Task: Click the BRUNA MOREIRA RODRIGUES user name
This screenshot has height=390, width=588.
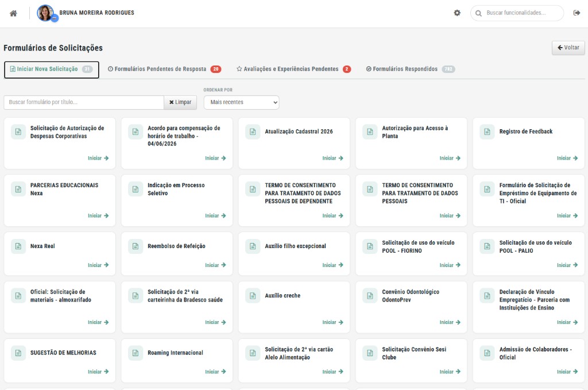Action: click(96, 13)
